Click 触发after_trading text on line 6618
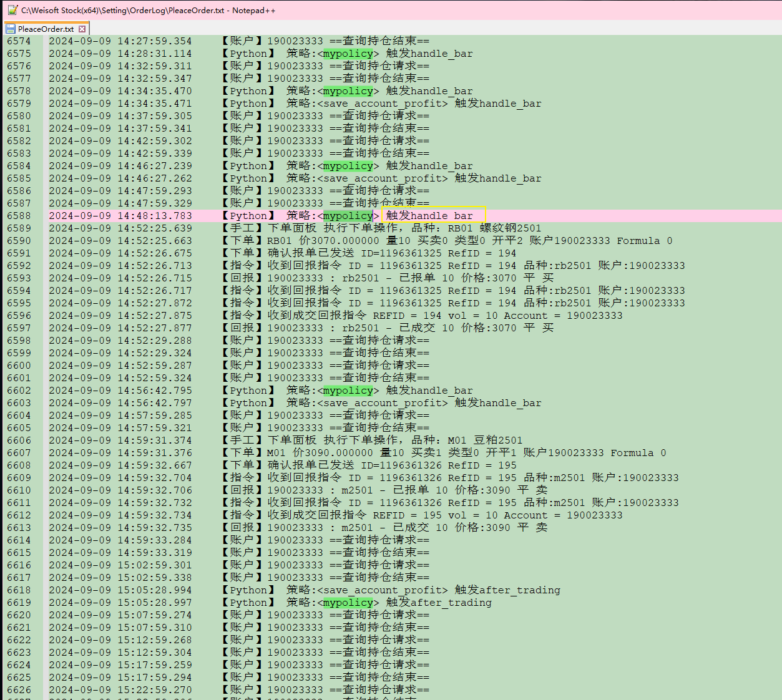The width and height of the screenshot is (782, 700). coord(507,590)
